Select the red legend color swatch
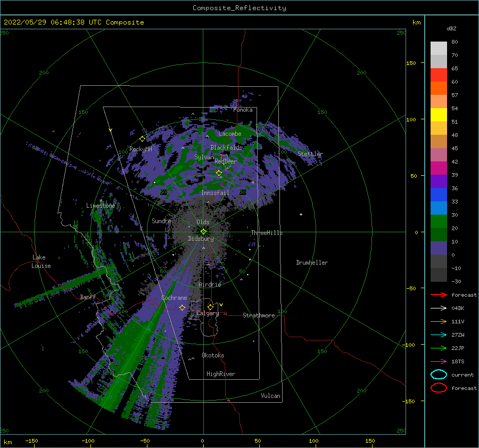 (439, 75)
